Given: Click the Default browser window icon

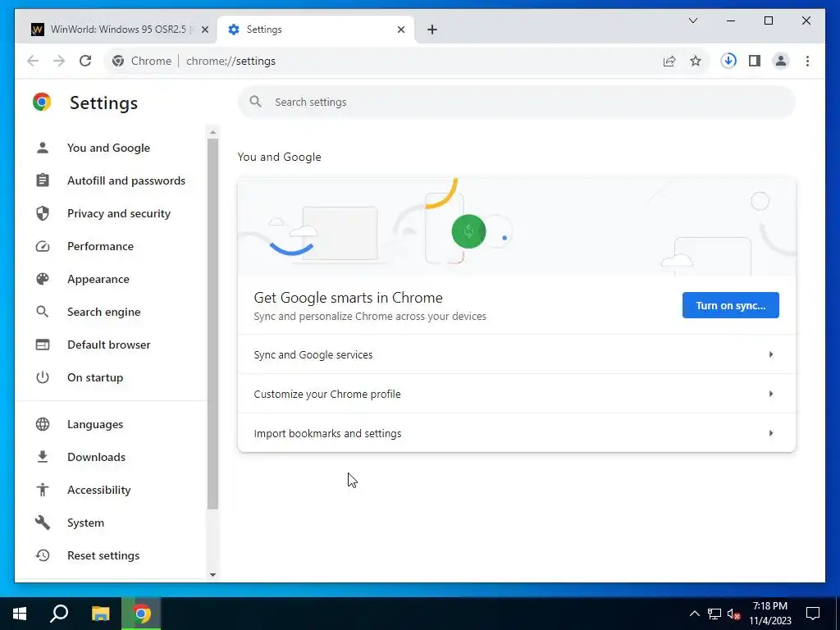Looking at the screenshot, I should tap(43, 345).
